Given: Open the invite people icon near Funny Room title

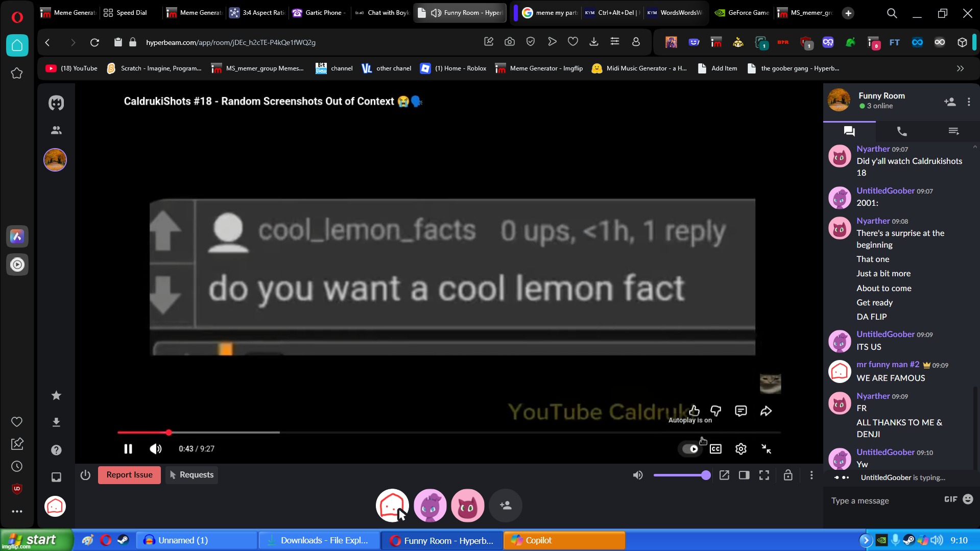Looking at the screenshot, I should tap(949, 102).
